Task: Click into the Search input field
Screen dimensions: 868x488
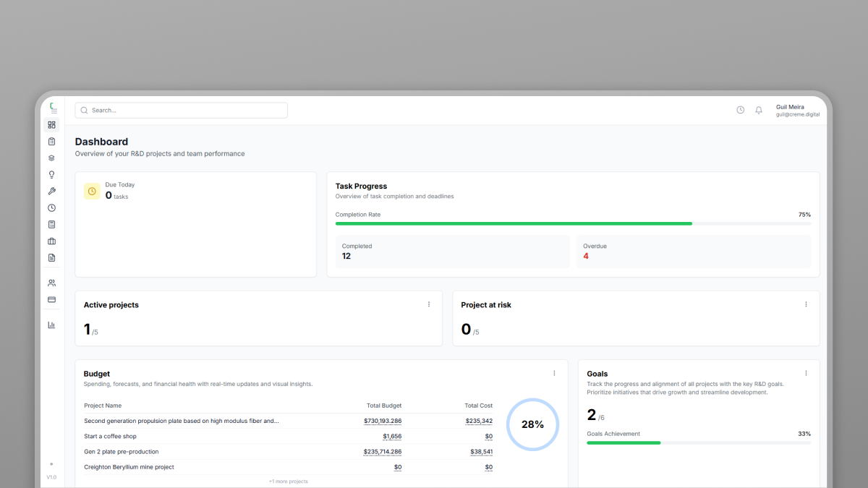Action: point(181,111)
